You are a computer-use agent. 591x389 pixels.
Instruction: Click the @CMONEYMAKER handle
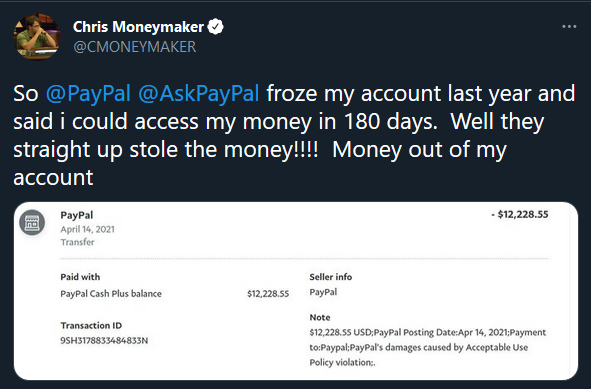(135, 47)
